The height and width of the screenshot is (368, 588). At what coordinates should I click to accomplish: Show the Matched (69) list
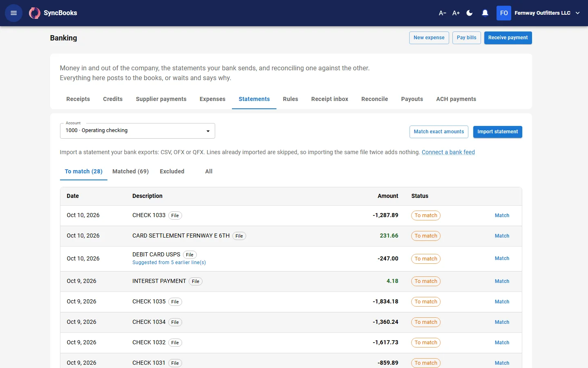click(x=130, y=171)
